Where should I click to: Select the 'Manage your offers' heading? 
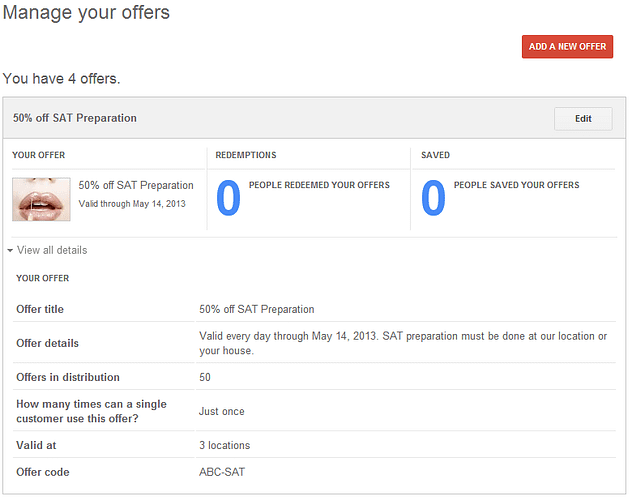86,13
